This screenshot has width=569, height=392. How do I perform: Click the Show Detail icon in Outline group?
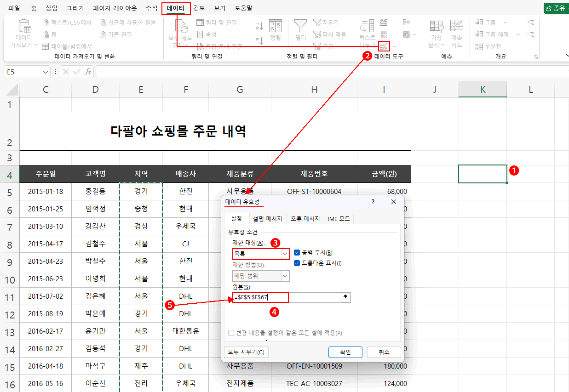pos(530,23)
